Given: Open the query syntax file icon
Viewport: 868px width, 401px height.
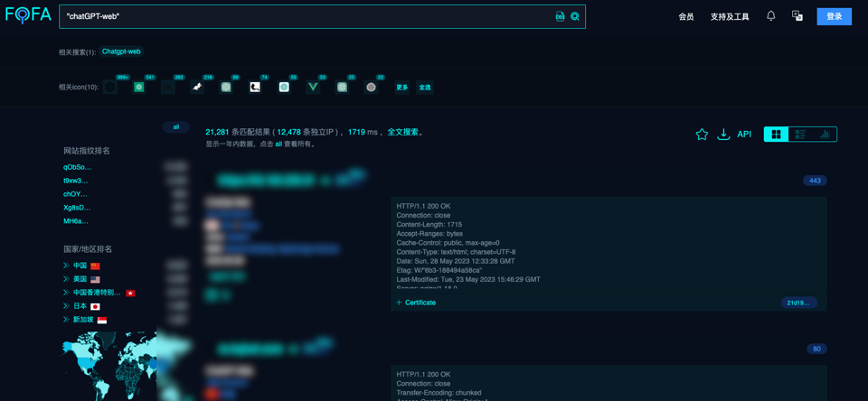Looking at the screenshot, I should click(x=561, y=16).
